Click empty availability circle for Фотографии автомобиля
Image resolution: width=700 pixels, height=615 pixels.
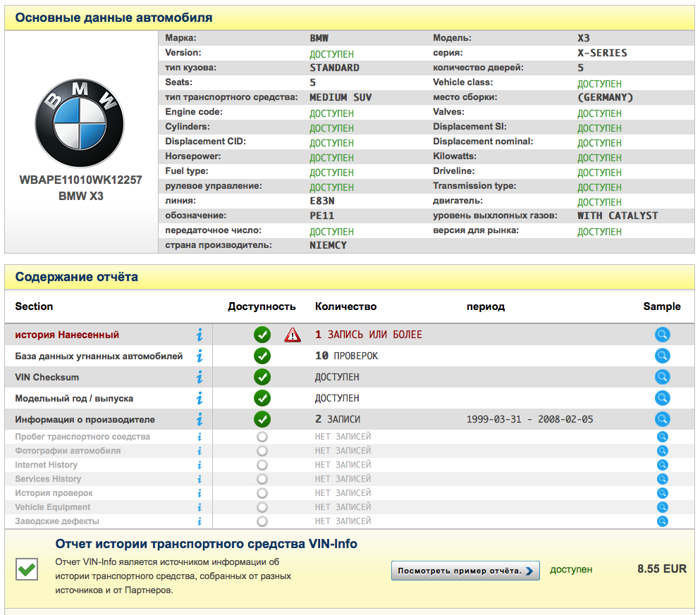[x=262, y=451]
